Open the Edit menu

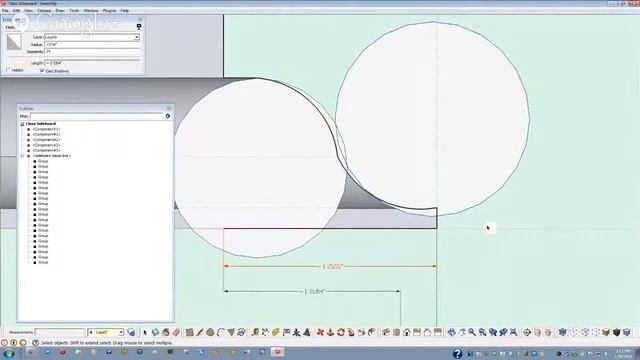point(16,11)
